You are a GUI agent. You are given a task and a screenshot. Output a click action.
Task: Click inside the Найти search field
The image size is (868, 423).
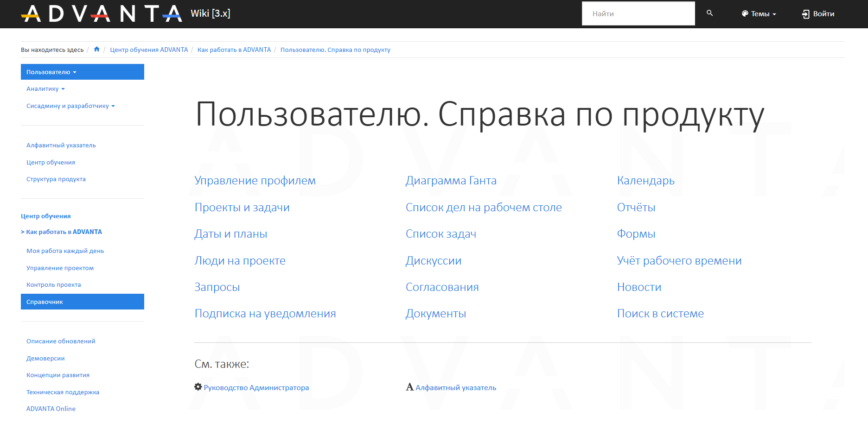pyautogui.click(x=638, y=14)
